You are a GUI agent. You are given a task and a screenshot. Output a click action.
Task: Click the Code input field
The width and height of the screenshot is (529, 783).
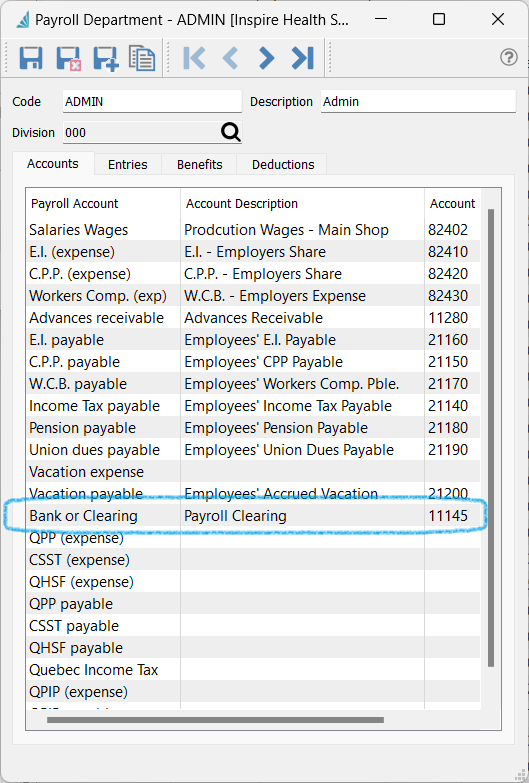152,101
